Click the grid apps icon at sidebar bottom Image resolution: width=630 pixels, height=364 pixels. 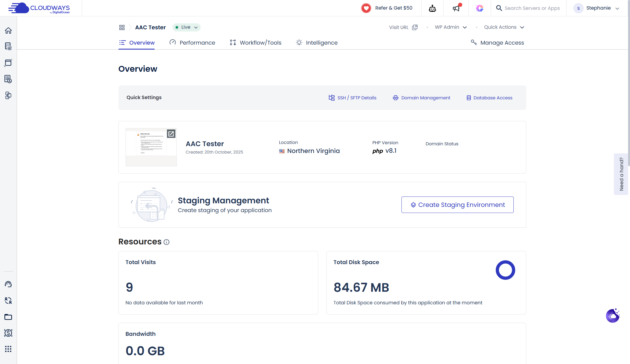(8, 349)
